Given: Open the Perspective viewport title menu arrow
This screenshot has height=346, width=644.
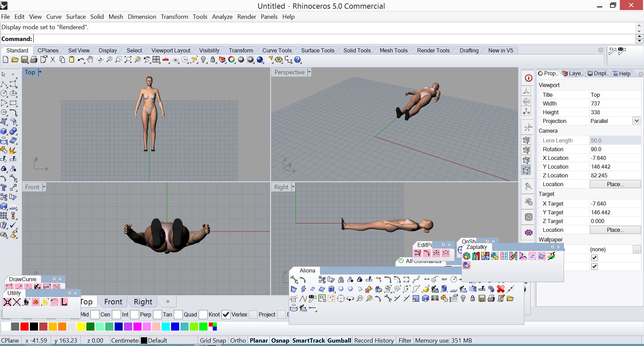Looking at the screenshot, I should 309,72.
